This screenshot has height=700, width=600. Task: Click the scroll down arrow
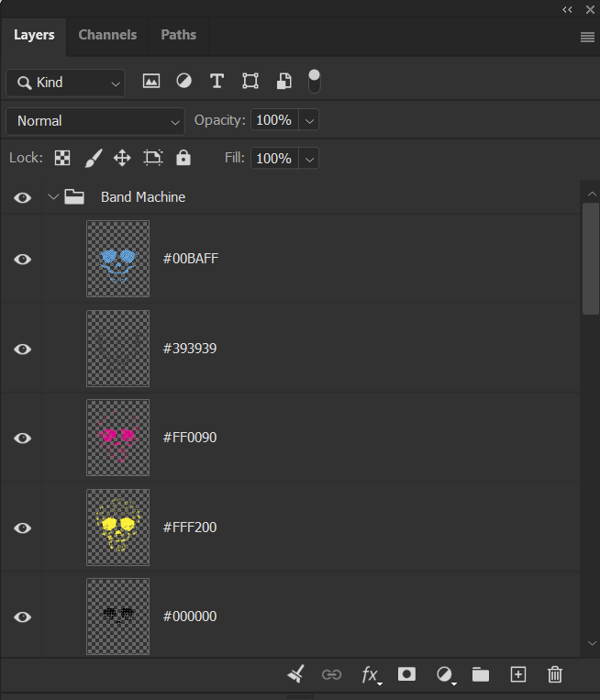(x=592, y=643)
